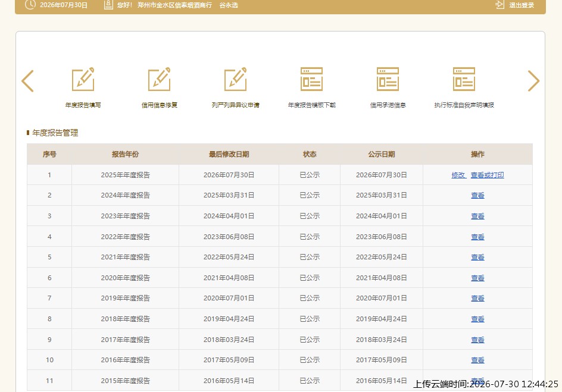Viewport: 562px width, 392px height.
Task: Click the 报告年份 column header
Action: click(x=125, y=154)
